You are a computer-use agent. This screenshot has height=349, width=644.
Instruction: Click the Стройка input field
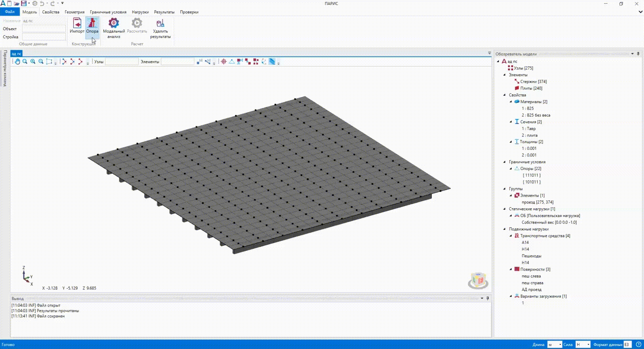[44, 37]
